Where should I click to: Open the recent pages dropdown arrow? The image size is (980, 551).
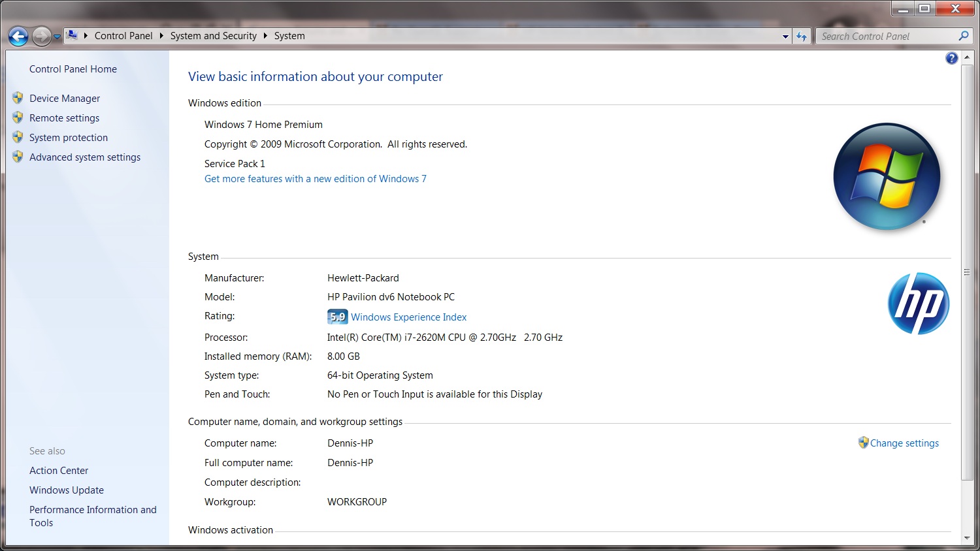[x=57, y=37]
